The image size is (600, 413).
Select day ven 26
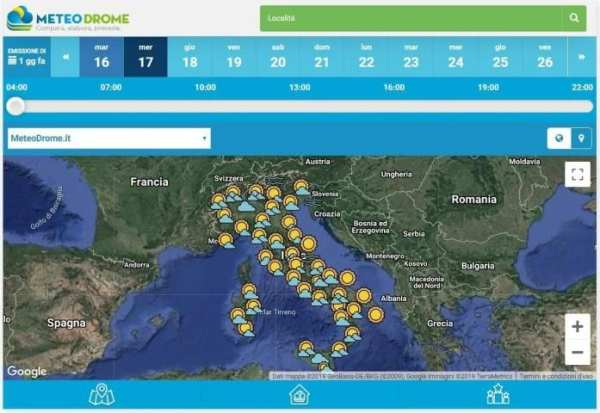tap(545, 57)
